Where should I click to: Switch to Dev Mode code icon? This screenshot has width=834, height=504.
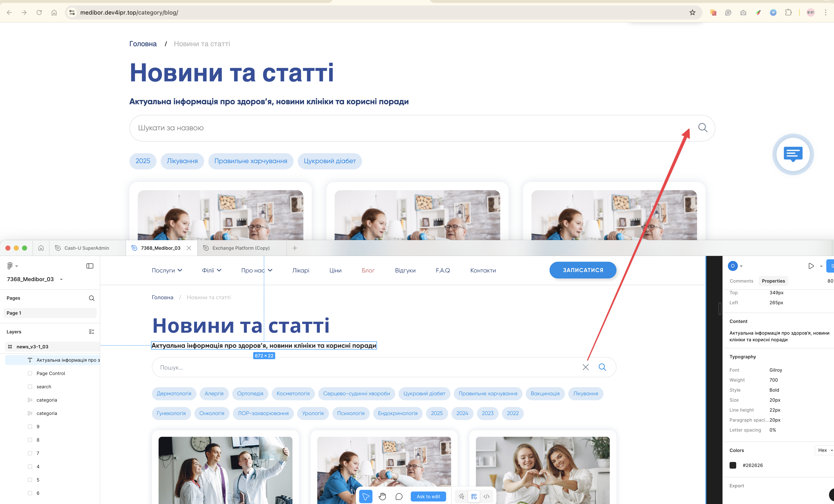tap(486, 497)
